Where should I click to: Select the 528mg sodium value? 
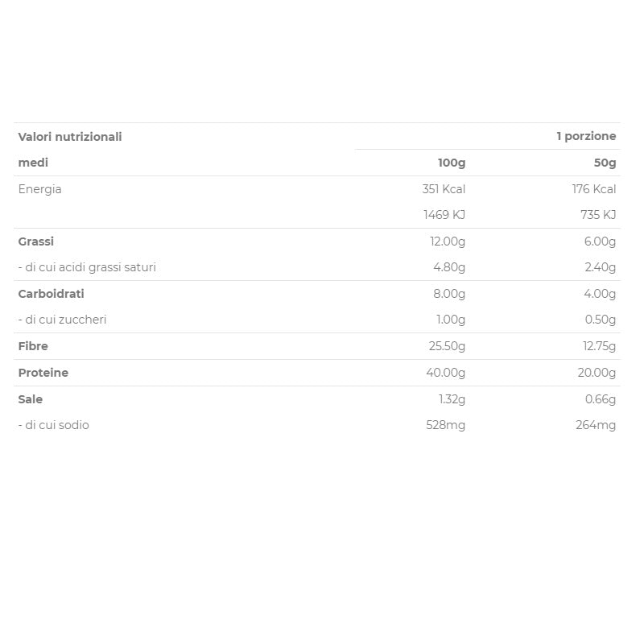(445, 425)
